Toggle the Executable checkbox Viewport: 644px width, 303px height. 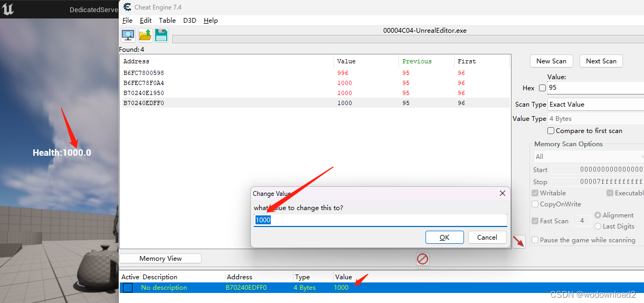pos(610,193)
